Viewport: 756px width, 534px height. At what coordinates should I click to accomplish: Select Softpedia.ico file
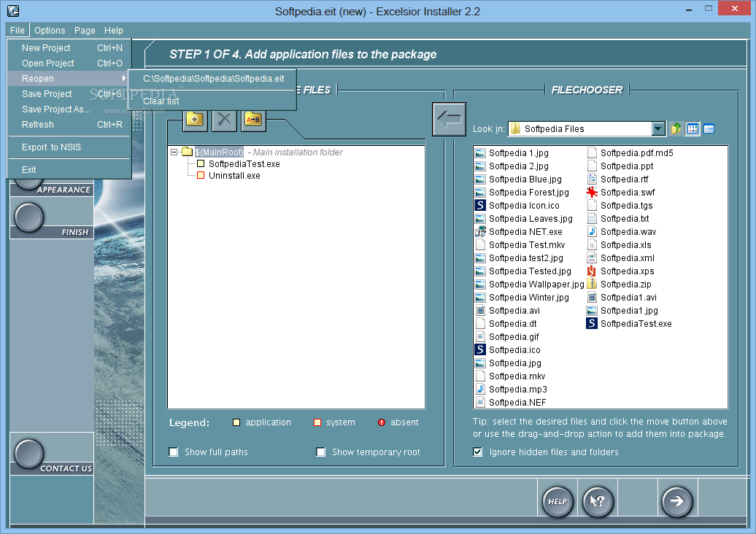pyautogui.click(x=508, y=350)
